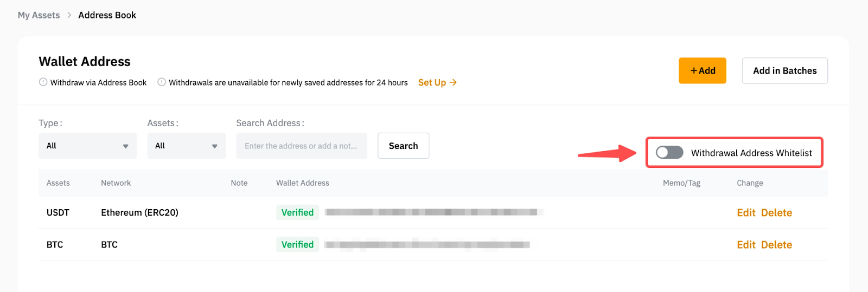
Task: Click the Verified badge on BTC row
Action: pos(297,244)
